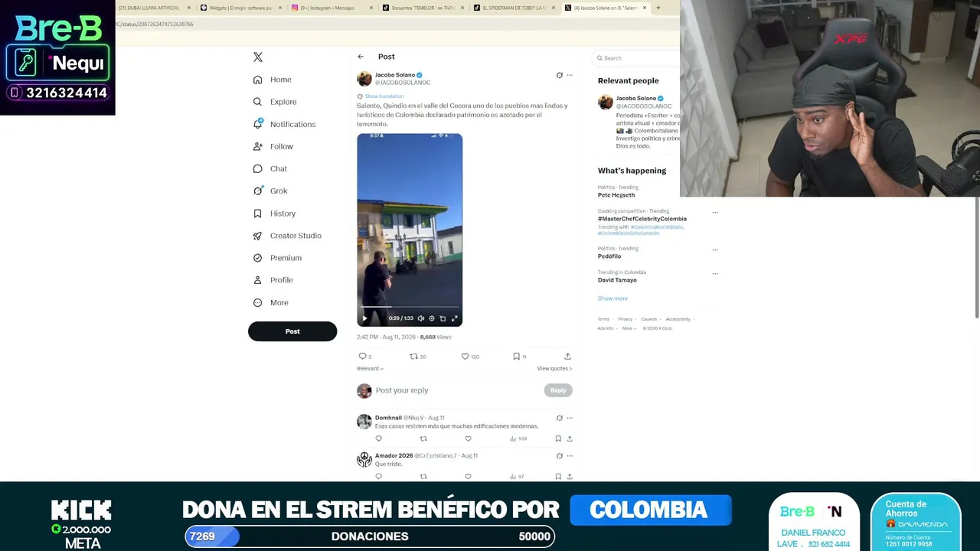Click the page vertical scrollbar
This screenshot has height=551, width=980.
click(977, 258)
